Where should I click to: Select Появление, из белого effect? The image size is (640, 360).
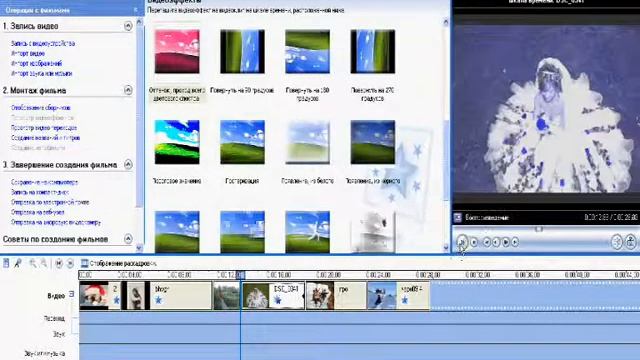pyautogui.click(x=307, y=142)
